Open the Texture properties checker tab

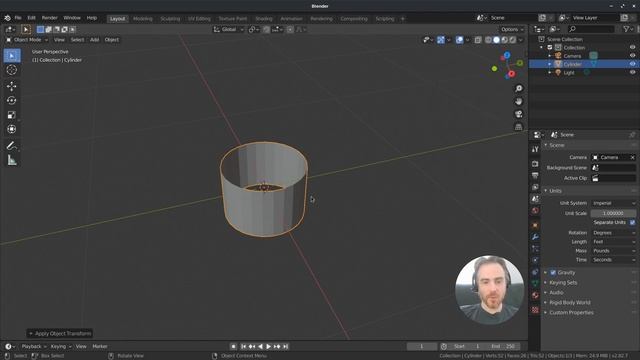(535, 310)
